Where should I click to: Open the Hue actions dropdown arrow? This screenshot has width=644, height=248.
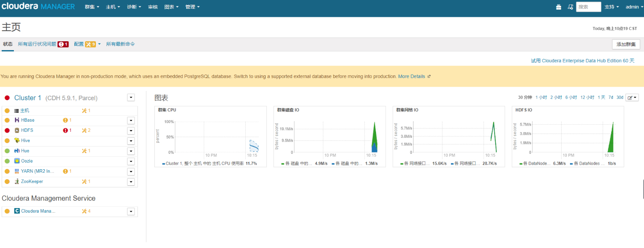click(x=131, y=151)
